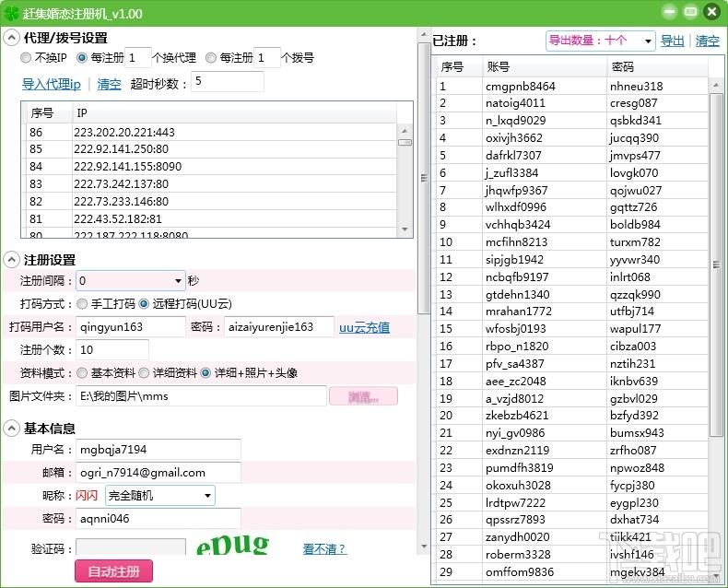Focus the 邮箱 input field
This screenshot has width=728, height=588.
[159, 473]
